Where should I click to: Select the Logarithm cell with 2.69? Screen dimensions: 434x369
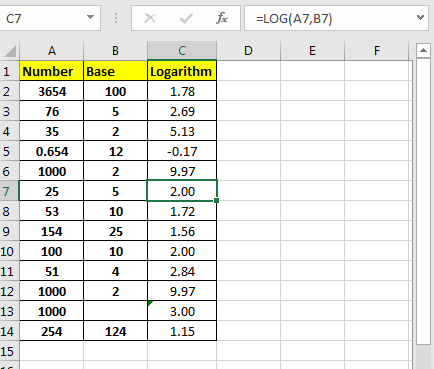[182, 111]
